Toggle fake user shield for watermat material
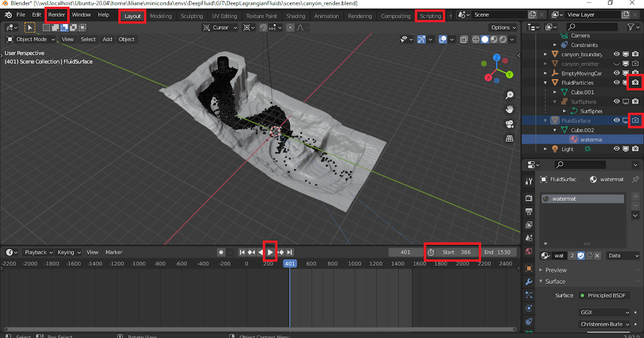 581,256
